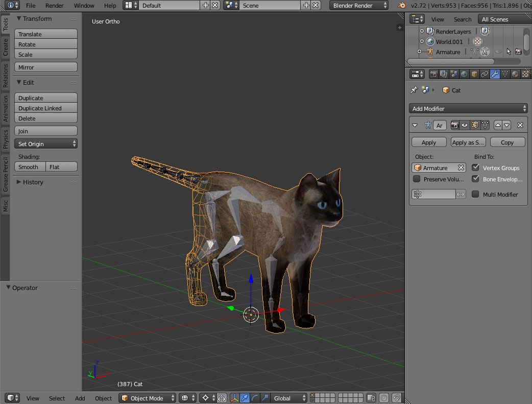
Task: Enable the Multi Modifier checkbox
Action: pyautogui.click(x=476, y=194)
